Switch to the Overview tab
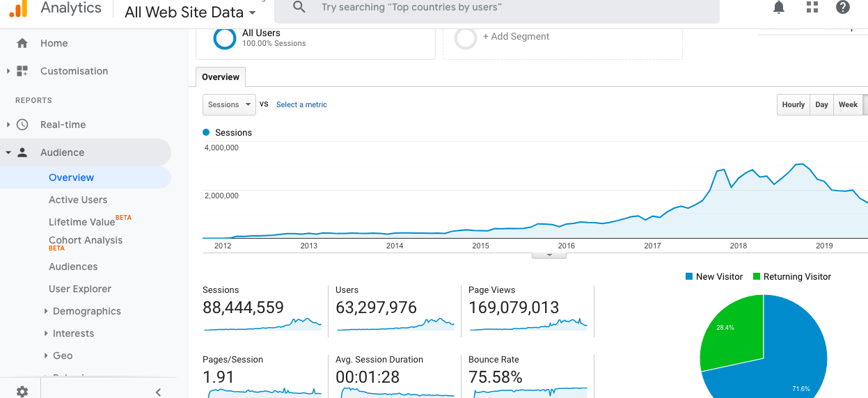 pos(221,77)
